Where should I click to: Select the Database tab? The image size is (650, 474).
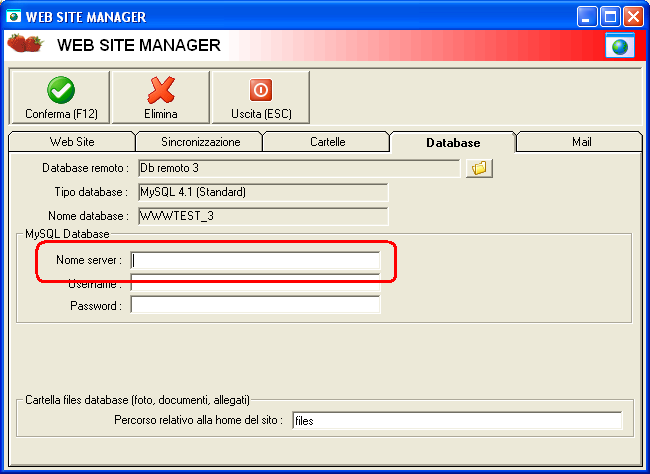tap(453, 143)
